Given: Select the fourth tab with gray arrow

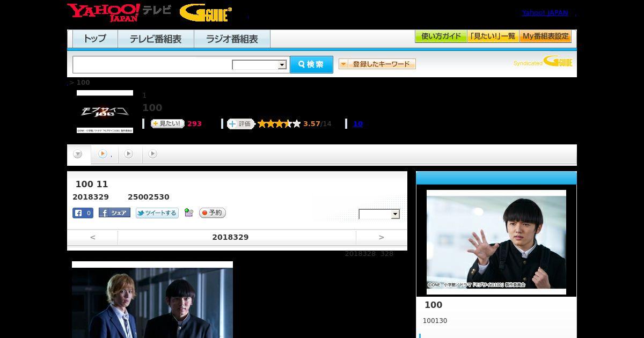Looking at the screenshot, I should (x=153, y=155).
